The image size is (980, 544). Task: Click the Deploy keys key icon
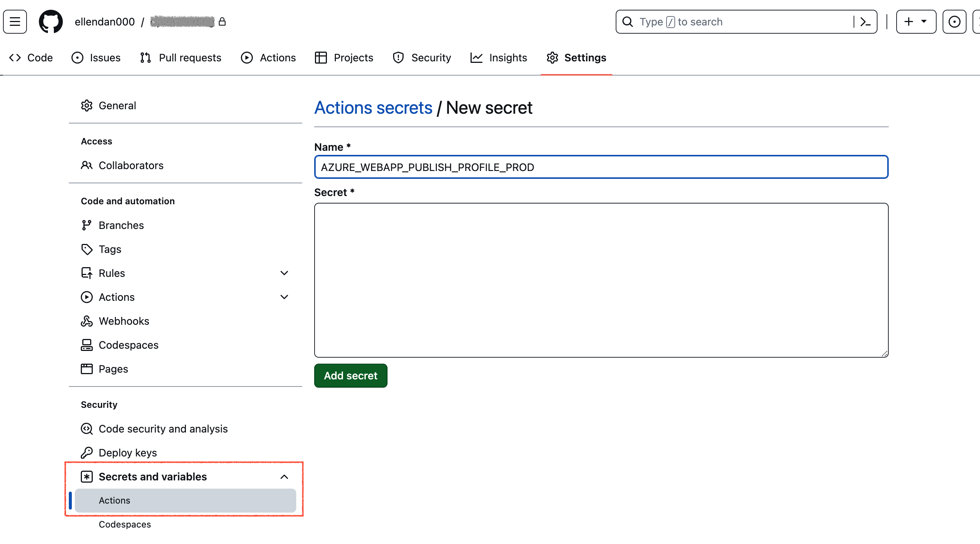tap(86, 452)
